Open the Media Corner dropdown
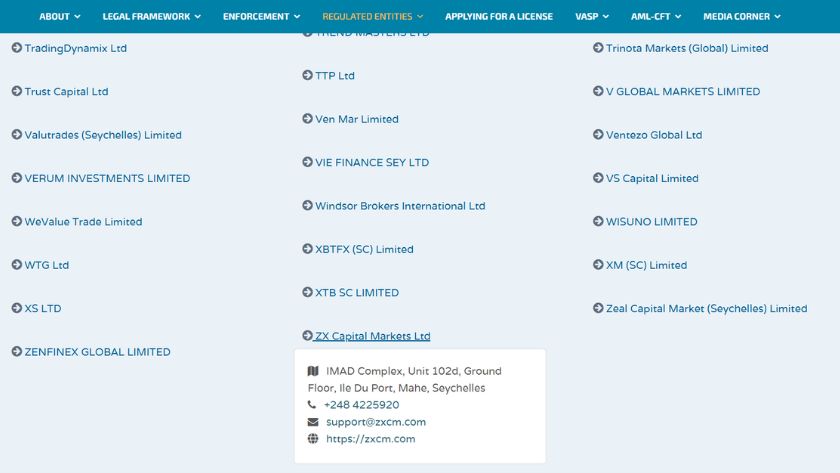Screen dimensions: 840x473 (741, 17)
